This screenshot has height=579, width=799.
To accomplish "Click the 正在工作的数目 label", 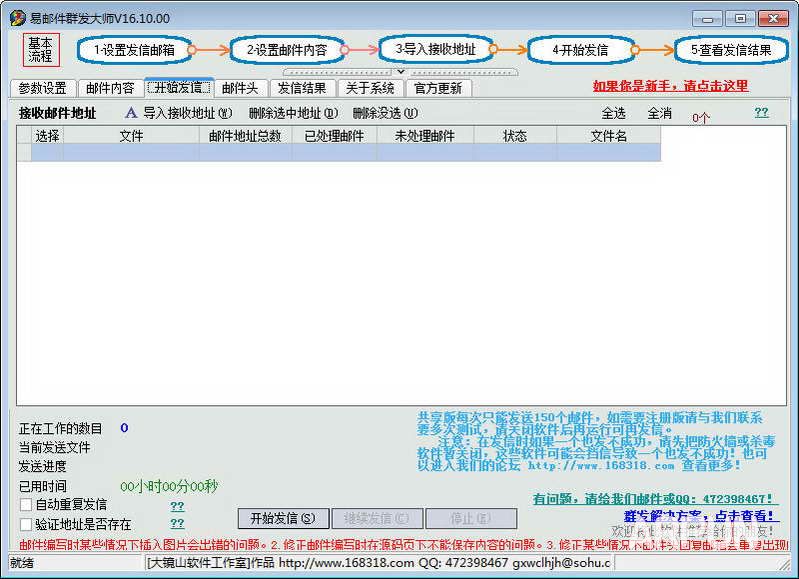I will click(x=61, y=428).
